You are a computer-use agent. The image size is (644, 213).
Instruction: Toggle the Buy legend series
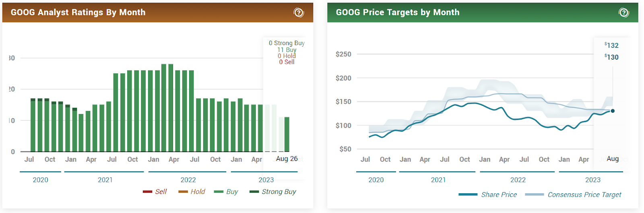[226, 192]
